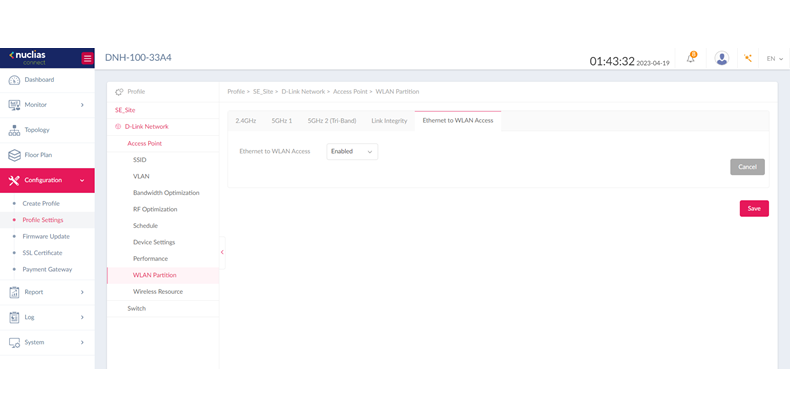This screenshot has width=790, height=417.
Task: Click the hamburger menu icon beside Nuclias logo
Action: point(87,58)
